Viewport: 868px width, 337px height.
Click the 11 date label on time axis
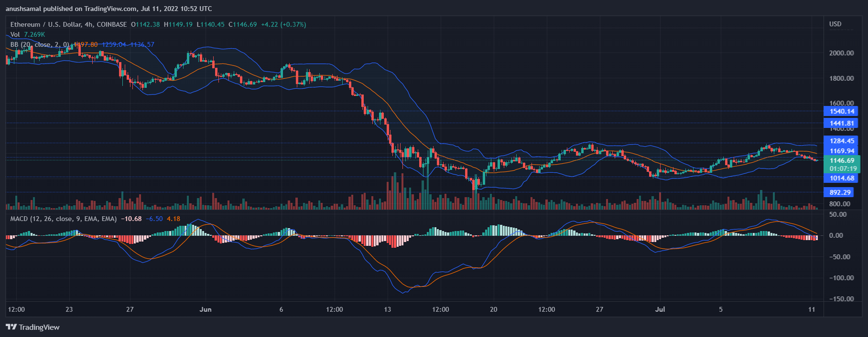pyautogui.click(x=812, y=309)
